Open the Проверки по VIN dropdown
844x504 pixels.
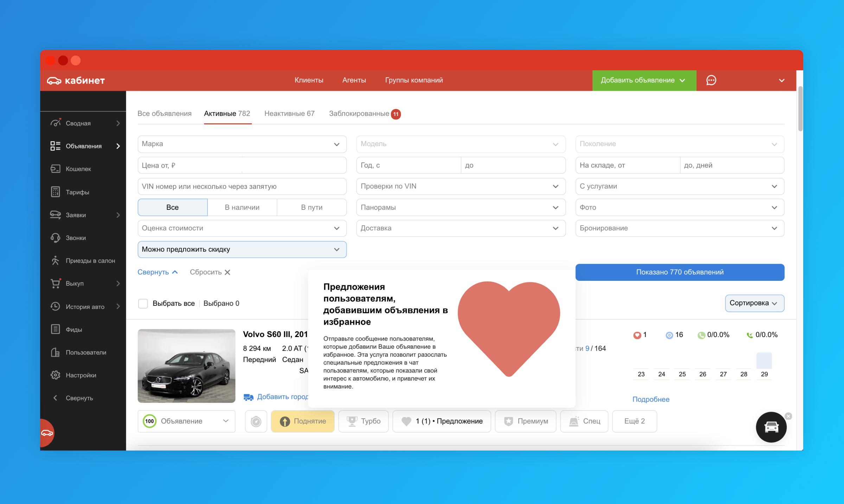tap(461, 186)
